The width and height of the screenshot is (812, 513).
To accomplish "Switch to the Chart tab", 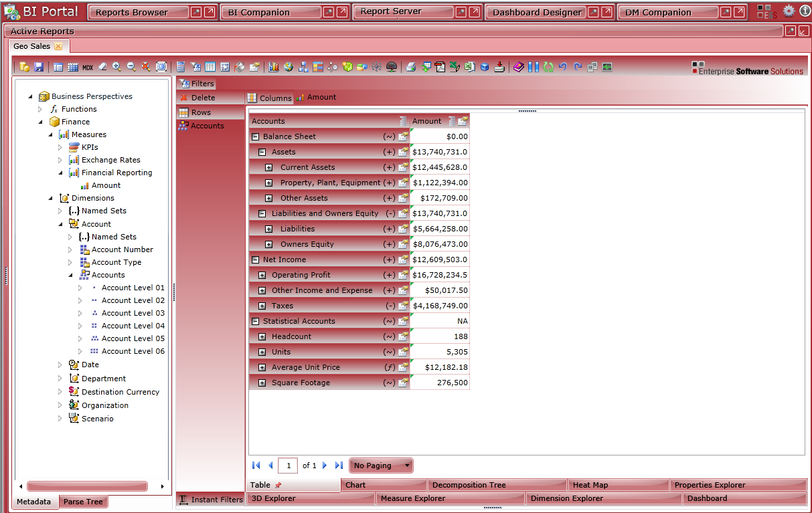I will coord(384,485).
